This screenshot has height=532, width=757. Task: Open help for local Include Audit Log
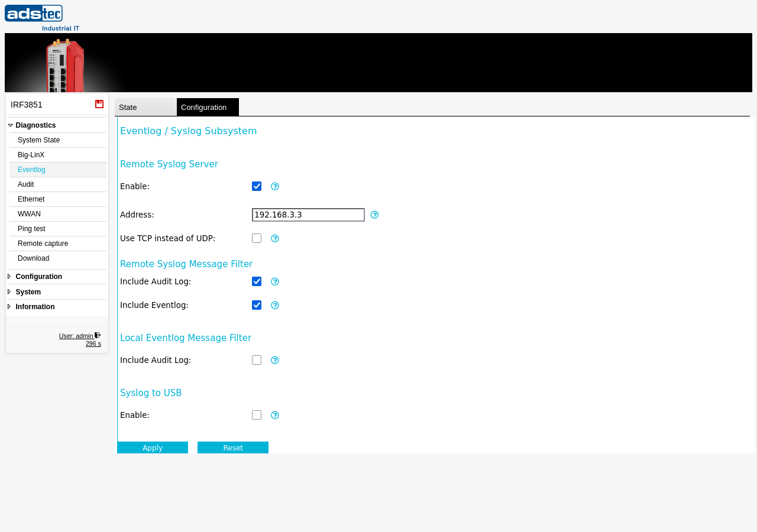pyautogui.click(x=275, y=360)
